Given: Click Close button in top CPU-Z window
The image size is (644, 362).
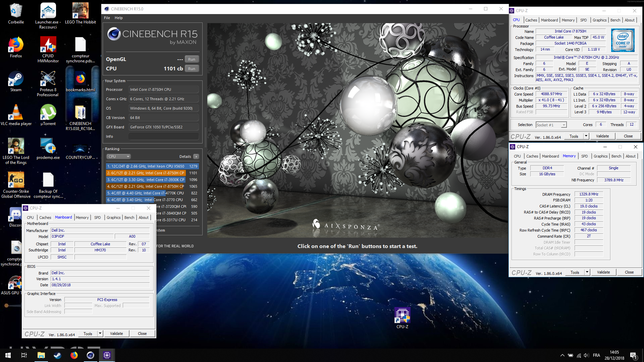Looking at the screenshot, I should point(628,136).
